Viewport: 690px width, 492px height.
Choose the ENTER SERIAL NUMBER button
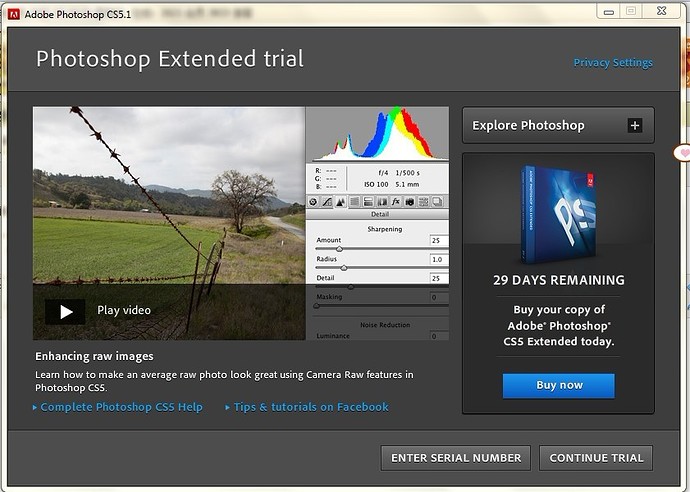[455, 458]
